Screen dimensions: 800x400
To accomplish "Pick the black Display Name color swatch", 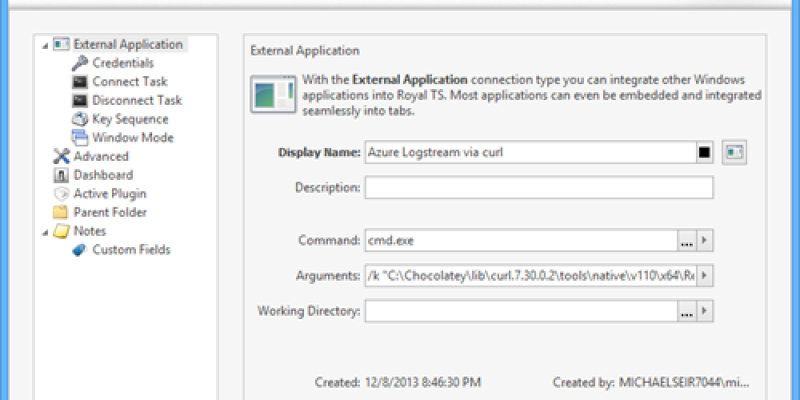I will 704,153.
